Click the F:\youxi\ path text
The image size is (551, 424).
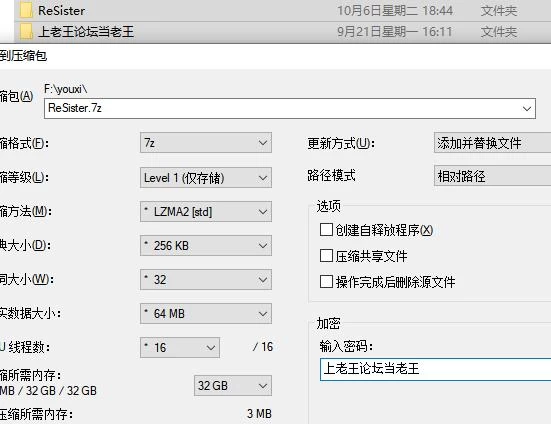click(x=65, y=89)
